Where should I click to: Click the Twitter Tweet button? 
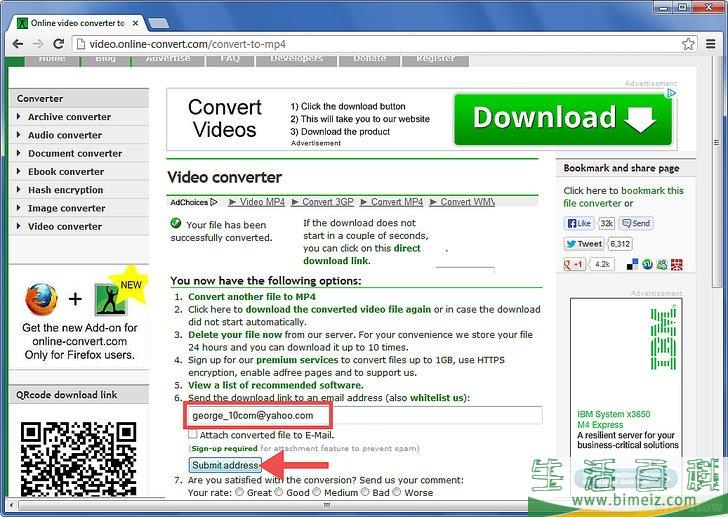tap(584, 244)
